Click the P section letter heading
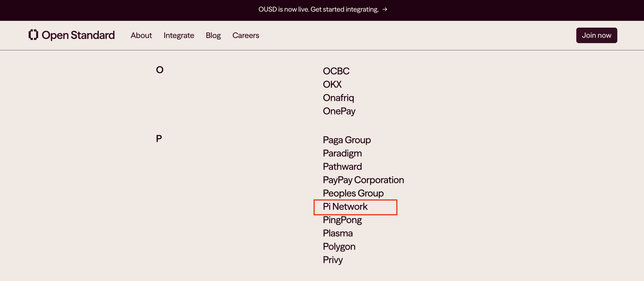 click(x=159, y=139)
